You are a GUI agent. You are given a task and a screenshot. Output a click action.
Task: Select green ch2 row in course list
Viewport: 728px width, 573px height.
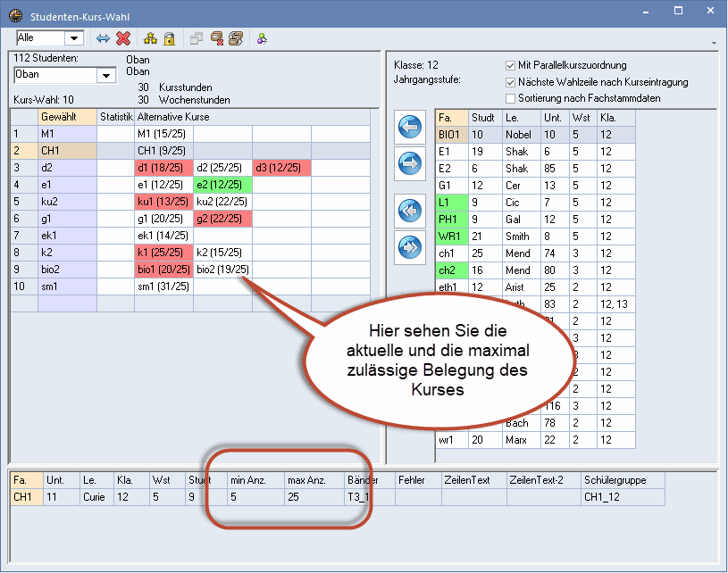535,270
